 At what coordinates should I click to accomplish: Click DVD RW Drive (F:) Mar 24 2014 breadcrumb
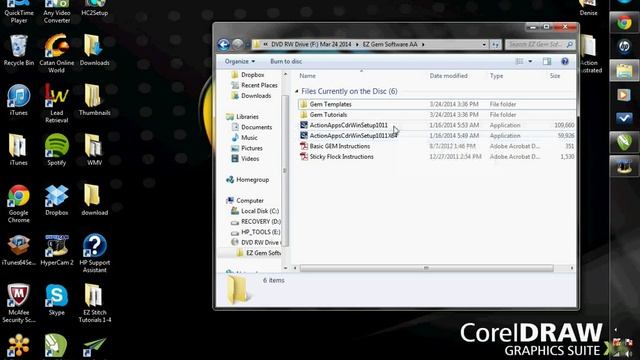(311, 44)
